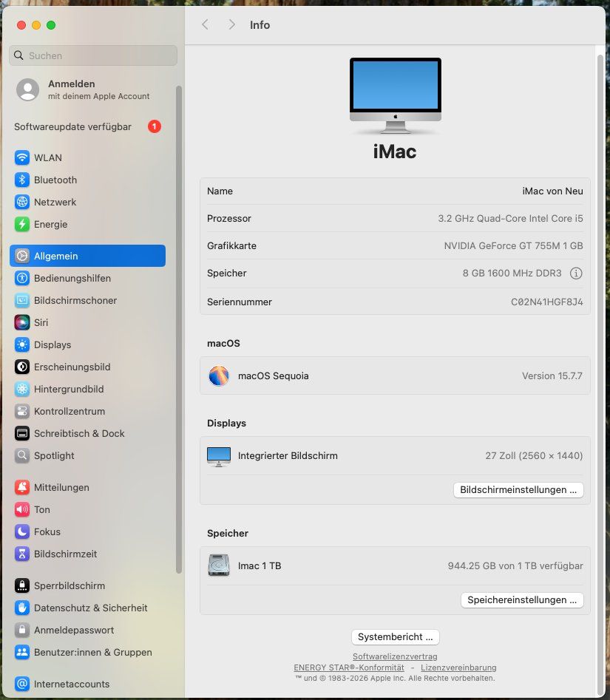
Task: Click the Allgemein gear icon
Action: (22, 256)
